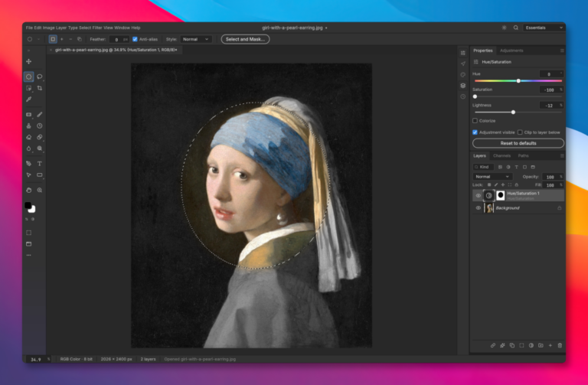Open the layer blend mode Normal dropdown
Screen dimensions: 588x385
[x=492, y=177]
